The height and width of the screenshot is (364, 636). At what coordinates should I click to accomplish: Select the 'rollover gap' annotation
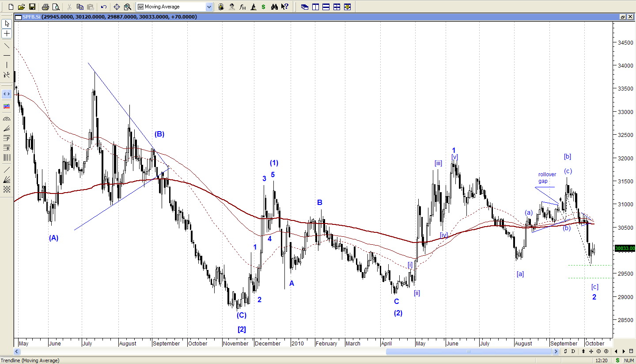tap(547, 178)
